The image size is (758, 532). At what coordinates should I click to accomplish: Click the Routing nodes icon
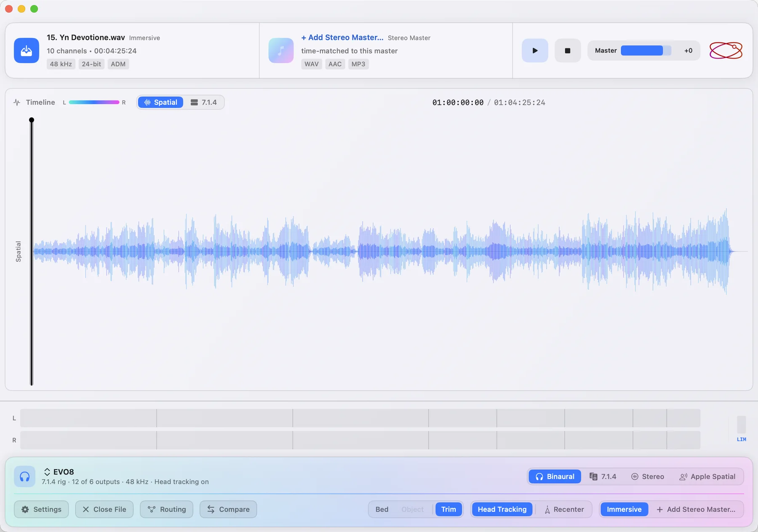152,509
